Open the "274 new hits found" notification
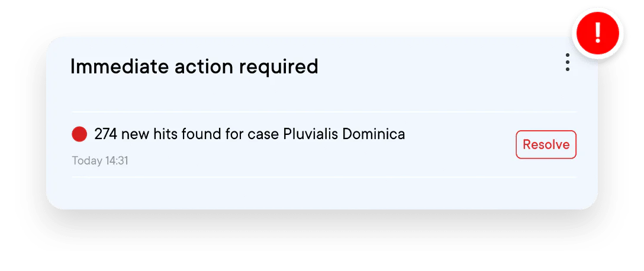644x271 pixels. pos(249,134)
